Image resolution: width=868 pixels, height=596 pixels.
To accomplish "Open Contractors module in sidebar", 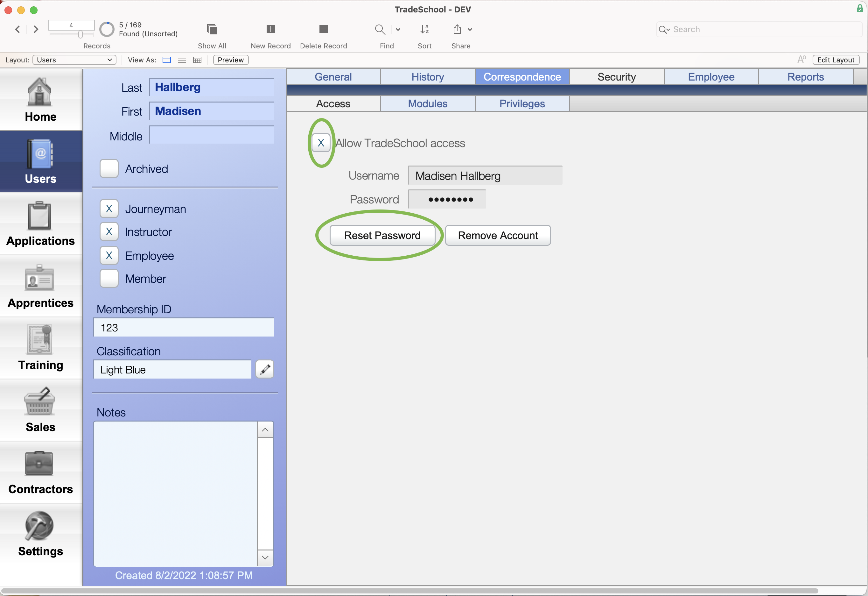I will pos(41,472).
